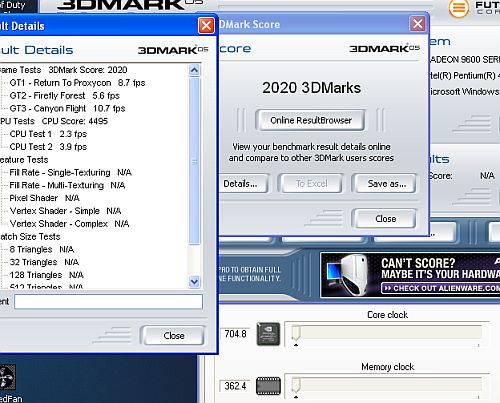Image resolution: width=500 pixels, height=403 pixels.
Task: Select Vertex Shader - Simple row
Action: point(65,211)
